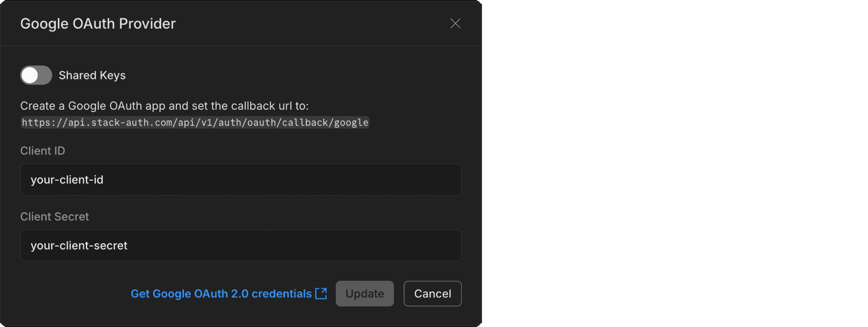
Task: Click the Google OAuth Provider title
Action: (98, 23)
